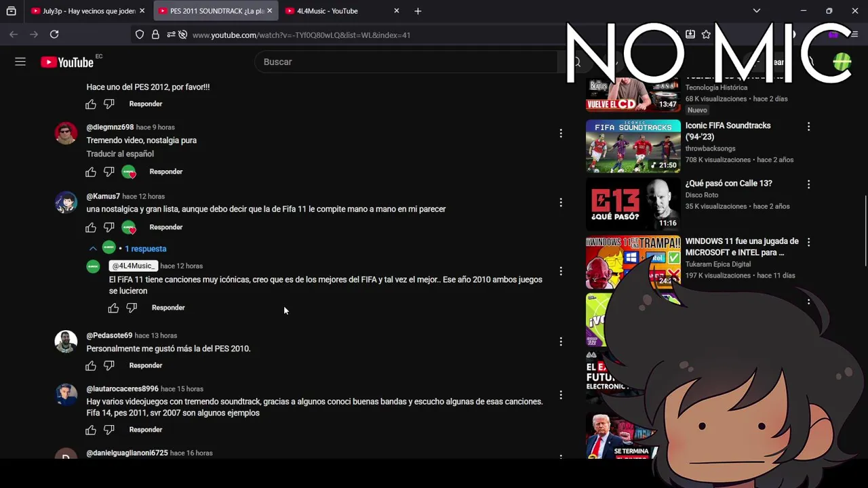The height and width of the screenshot is (488, 868).
Task: Go to the YouTube home logo
Action: (x=66, y=62)
